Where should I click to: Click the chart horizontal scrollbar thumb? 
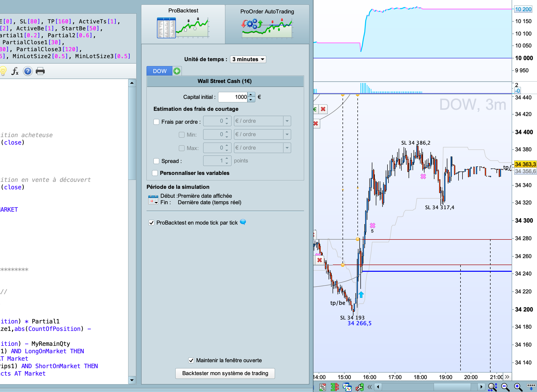[x=452, y=387]
